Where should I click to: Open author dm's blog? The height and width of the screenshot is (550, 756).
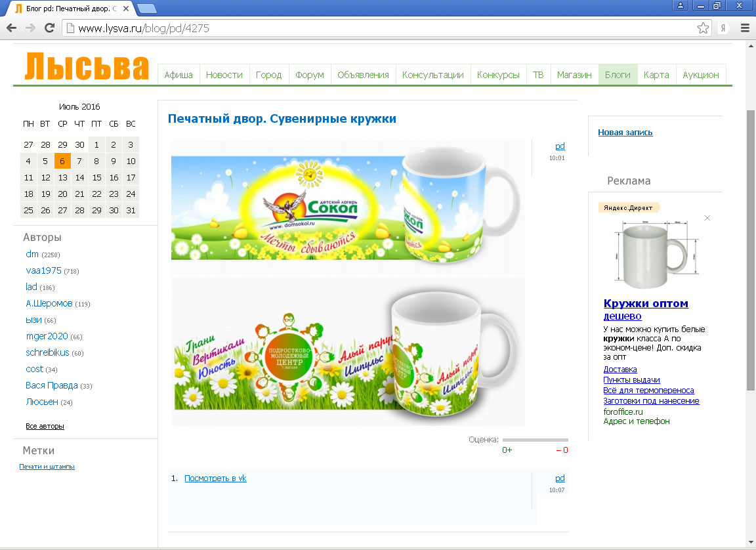pos(31,254)
